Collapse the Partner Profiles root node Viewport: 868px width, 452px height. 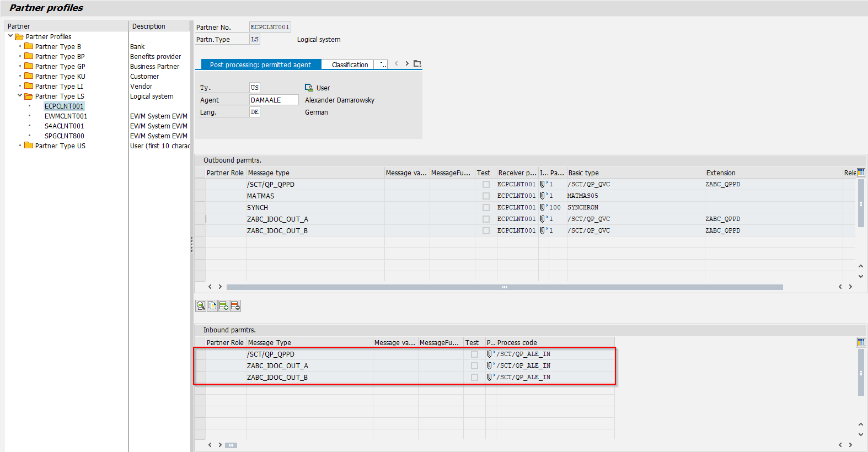click(10, 36)
